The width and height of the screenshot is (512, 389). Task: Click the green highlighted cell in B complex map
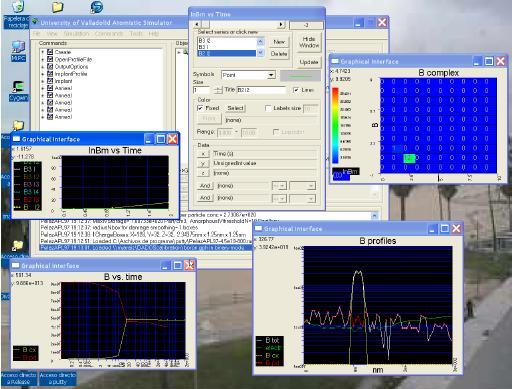[x=409, y=158]
